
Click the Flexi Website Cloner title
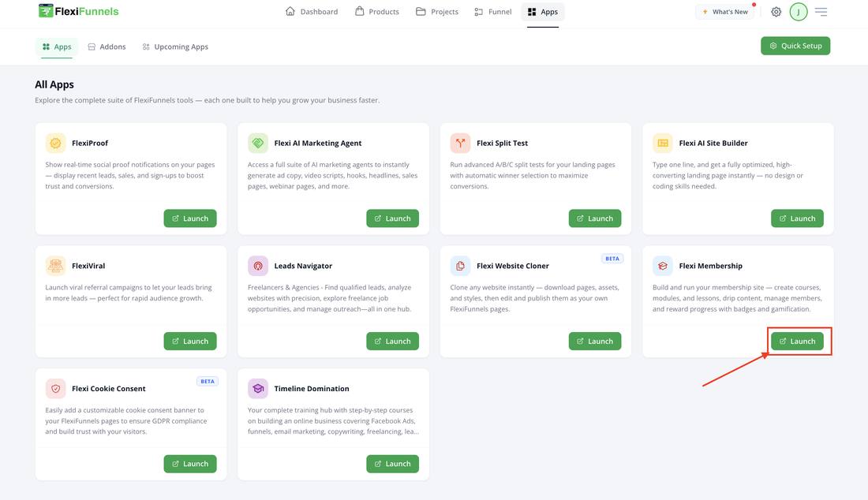click(513, 266)
